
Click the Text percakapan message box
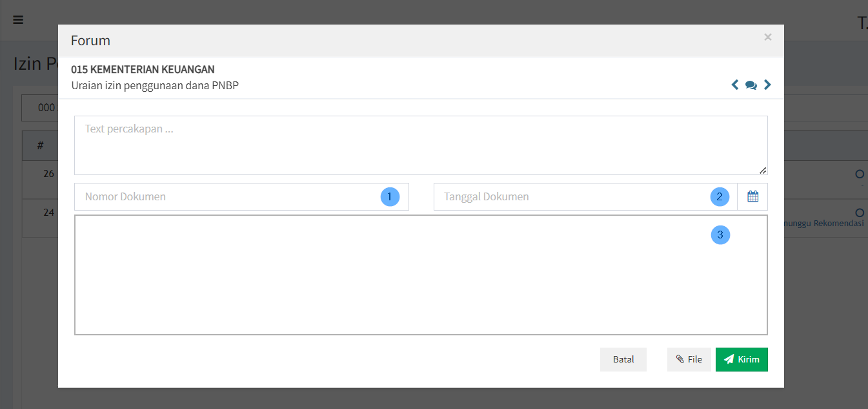419,145
